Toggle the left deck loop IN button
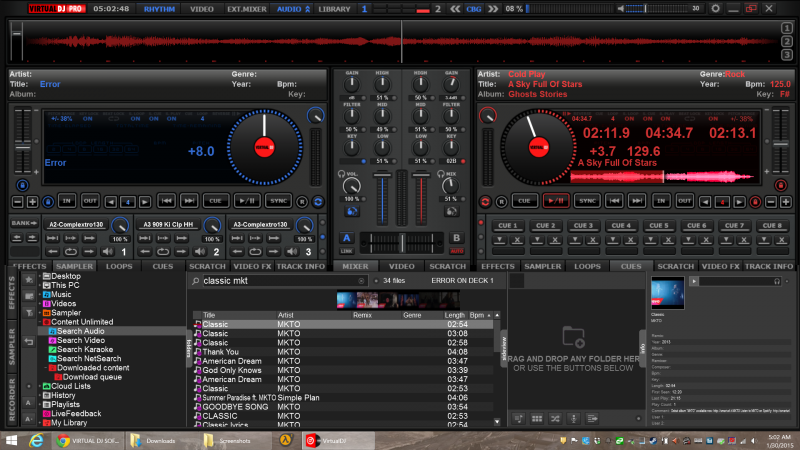 click(x=66, y=201)
